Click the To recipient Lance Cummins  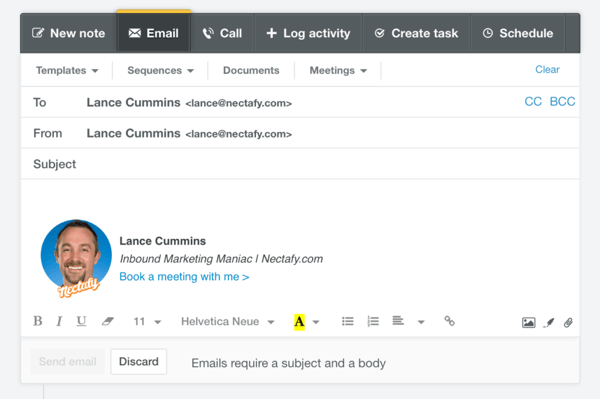189,103
